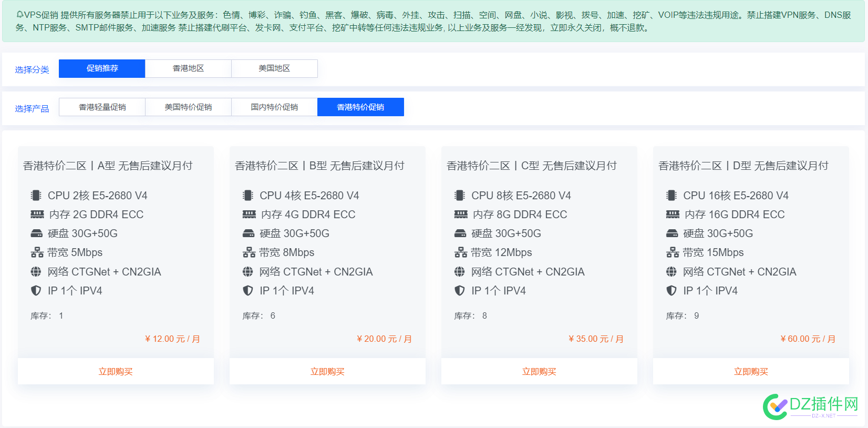Image resolution: width=868 pixels, height=428 pixels.
Task: Click text 带宽 12Mbps
Action: pyautogui.click(x=502, y=252)
